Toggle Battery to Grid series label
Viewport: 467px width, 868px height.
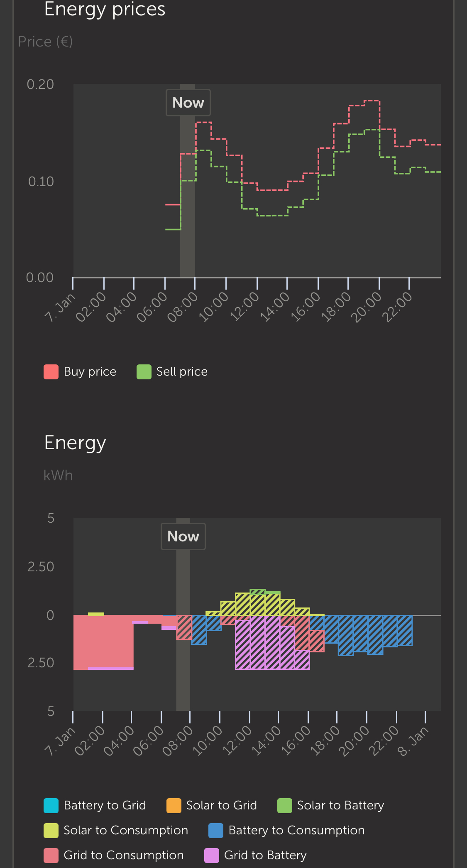[x=105, y=806]
